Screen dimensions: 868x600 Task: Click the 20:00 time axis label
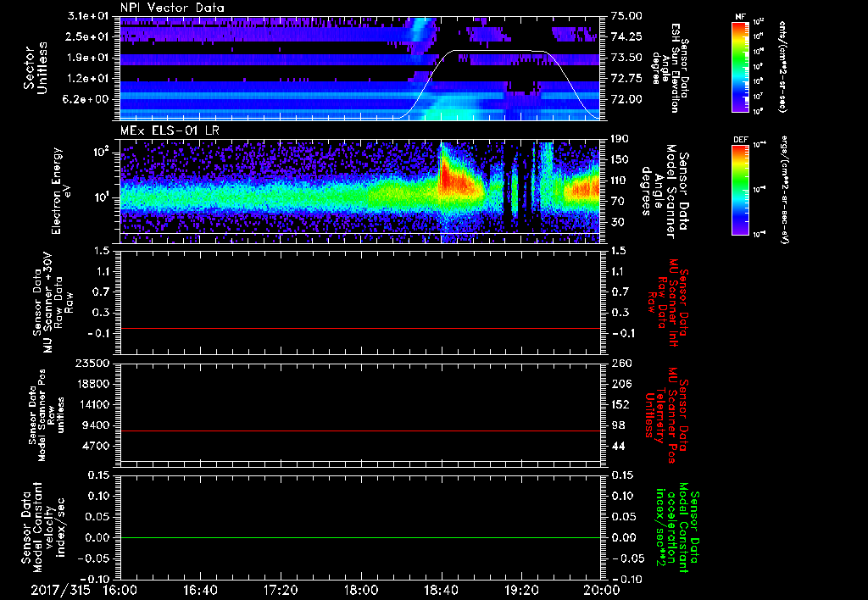coord(602,590)
